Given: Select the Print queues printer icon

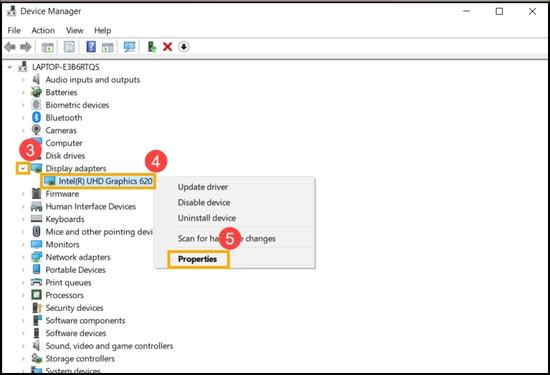Looking at the screenshot, I should click(36, 282).
